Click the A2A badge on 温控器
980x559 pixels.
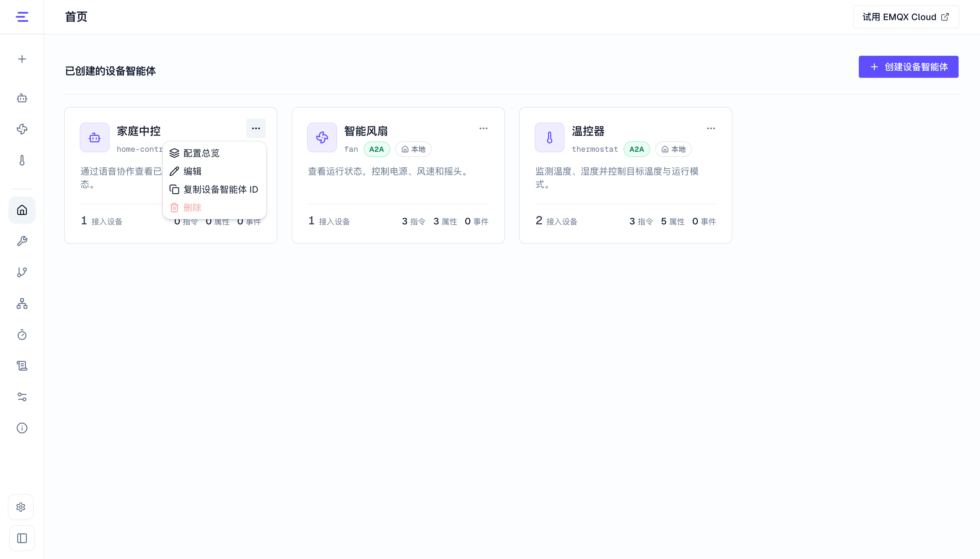(x=636, y=149)
